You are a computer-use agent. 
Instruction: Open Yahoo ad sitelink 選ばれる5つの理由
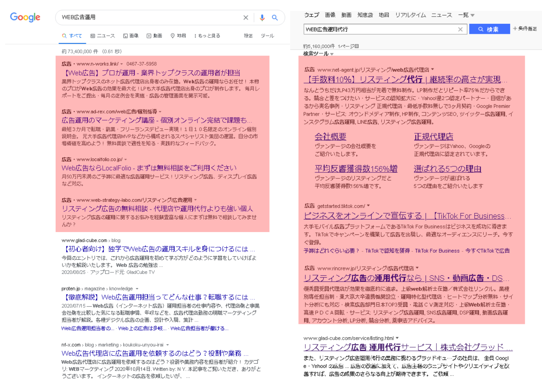pyautogui.click(x=448, y=169)
